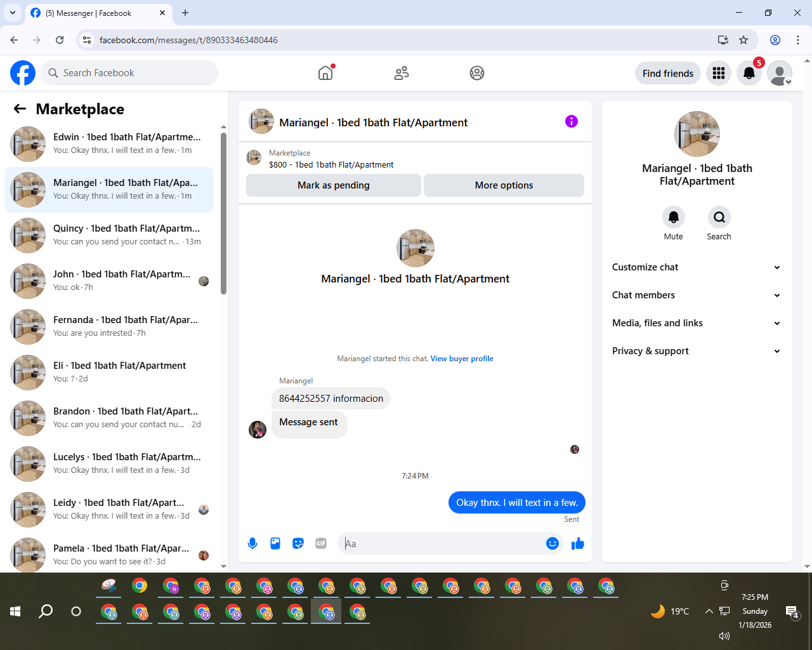Open Edwin's 1bed 1bath conversation
812x650 pixels.
click(109, 144)
